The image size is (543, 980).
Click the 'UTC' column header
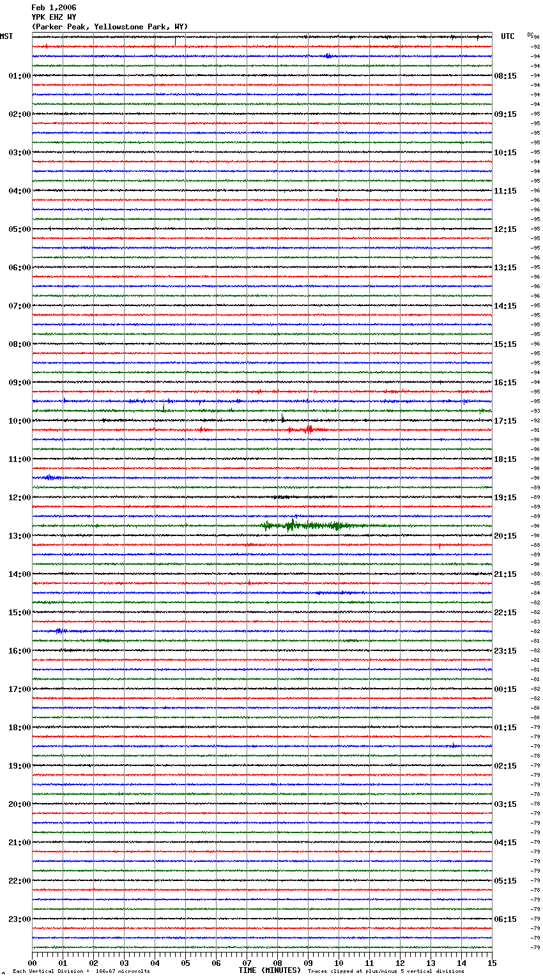tap(508, 36)
